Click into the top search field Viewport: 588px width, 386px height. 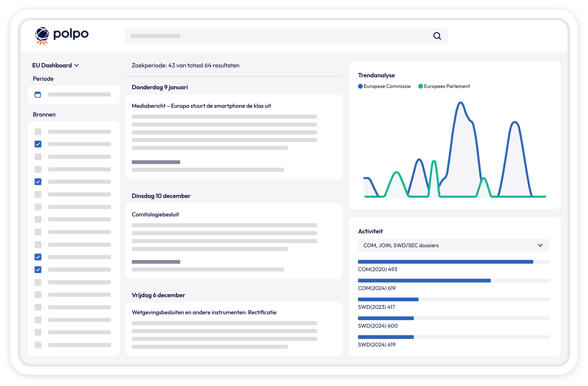[272, 36]
